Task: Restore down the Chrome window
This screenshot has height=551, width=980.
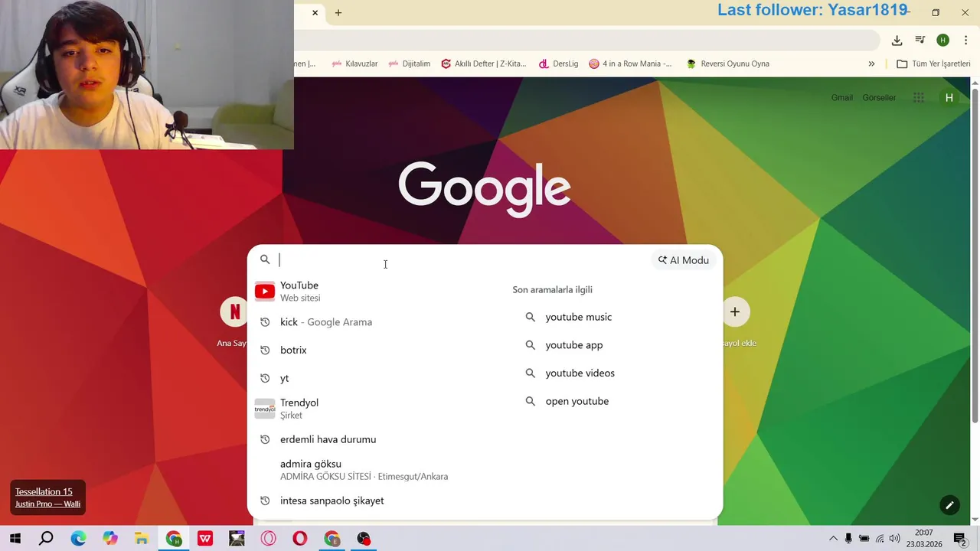Action: (936, 12)
